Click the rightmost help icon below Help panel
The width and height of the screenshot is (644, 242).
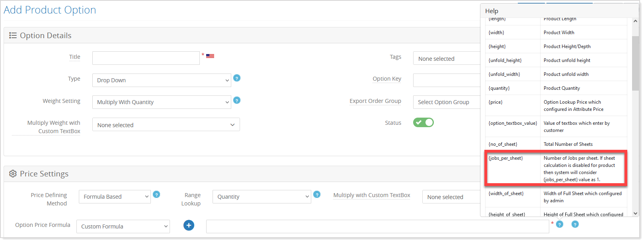click(575, 225)
